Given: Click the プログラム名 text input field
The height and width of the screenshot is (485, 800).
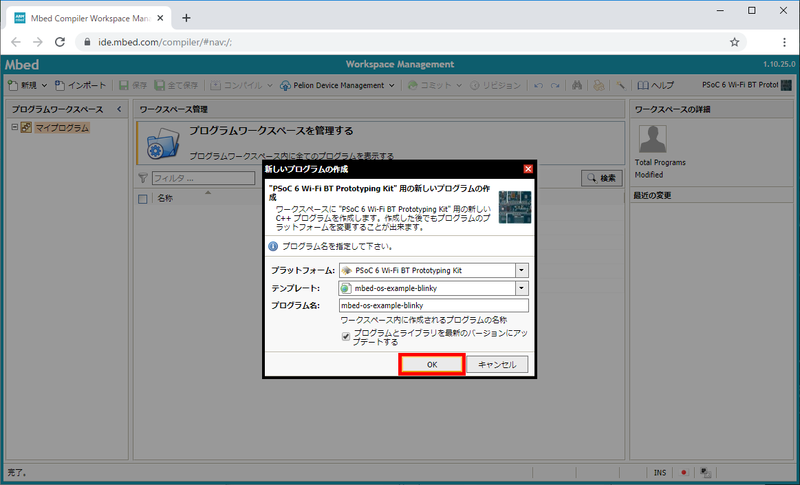Looking at the screenshot, I should [434, 305].
